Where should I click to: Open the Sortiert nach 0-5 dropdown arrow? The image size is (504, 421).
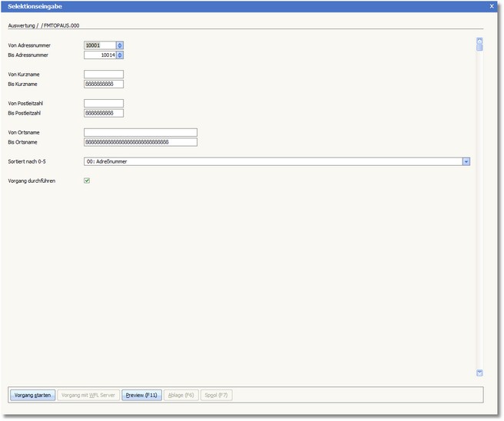click(466, 161)
